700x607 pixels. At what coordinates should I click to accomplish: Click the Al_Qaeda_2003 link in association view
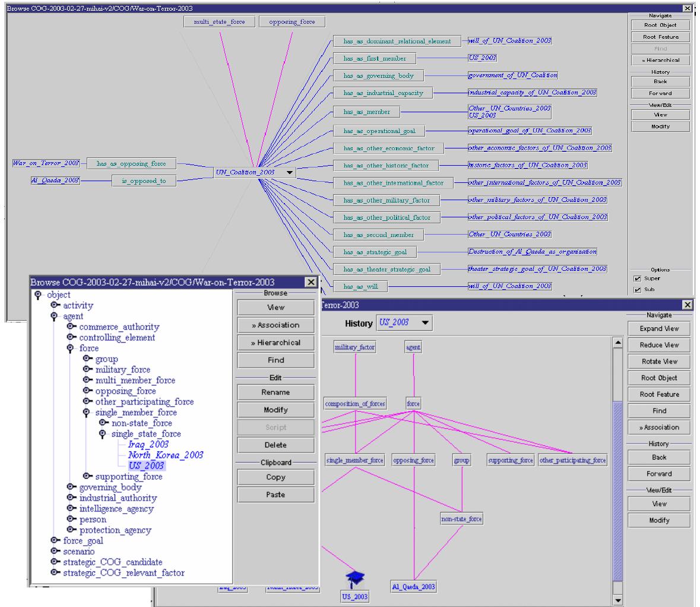point(55,181)
